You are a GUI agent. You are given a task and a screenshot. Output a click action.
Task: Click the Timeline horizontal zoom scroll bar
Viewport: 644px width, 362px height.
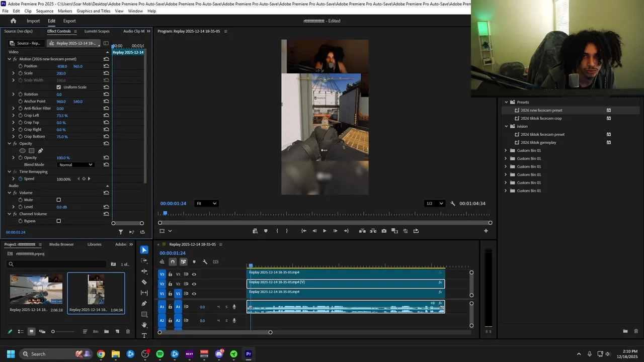[x=215, y=332]
